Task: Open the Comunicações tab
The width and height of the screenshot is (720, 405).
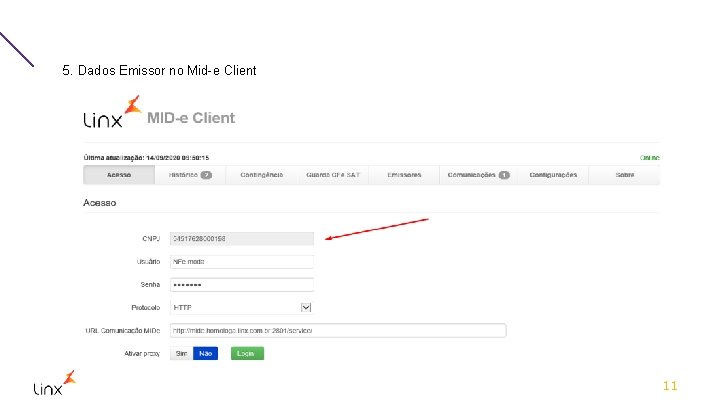Action: 478,175
